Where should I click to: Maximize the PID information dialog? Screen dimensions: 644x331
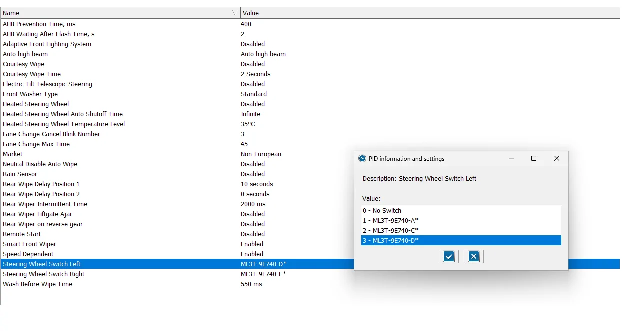click(533, 158)
